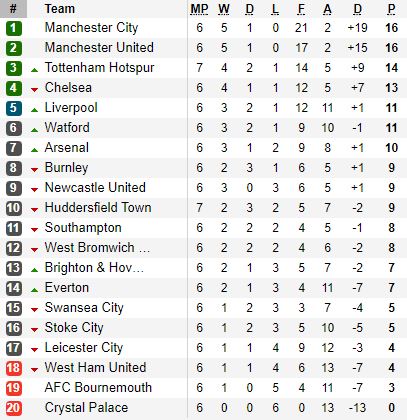Click green up arrow beside Everton

tap(34, 290)
